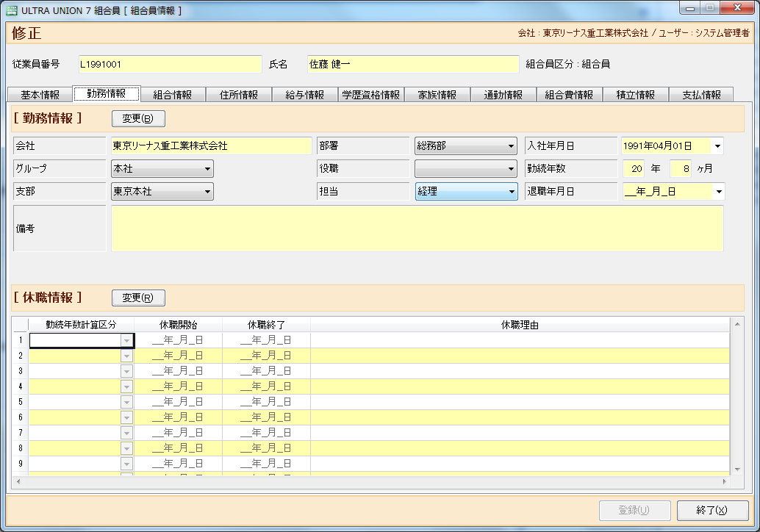Open the 入社年月日 date picker arrow

coord(717,145)
